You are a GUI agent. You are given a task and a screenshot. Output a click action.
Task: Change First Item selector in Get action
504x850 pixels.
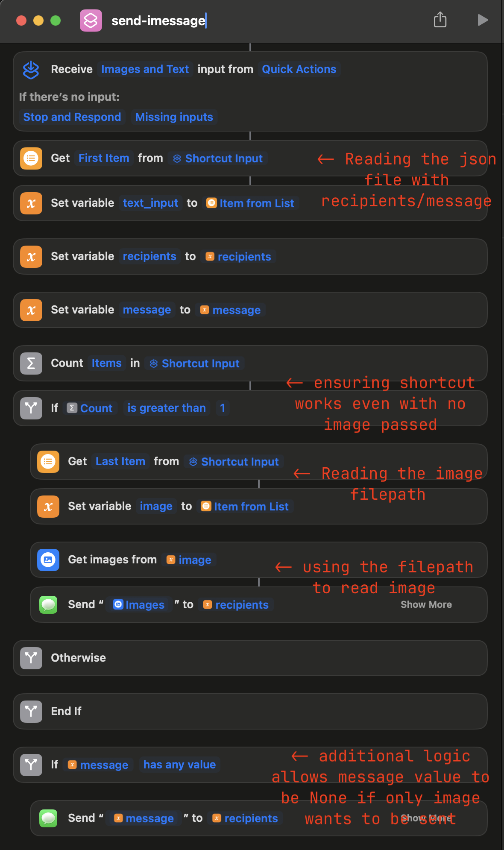coord(104,158)
